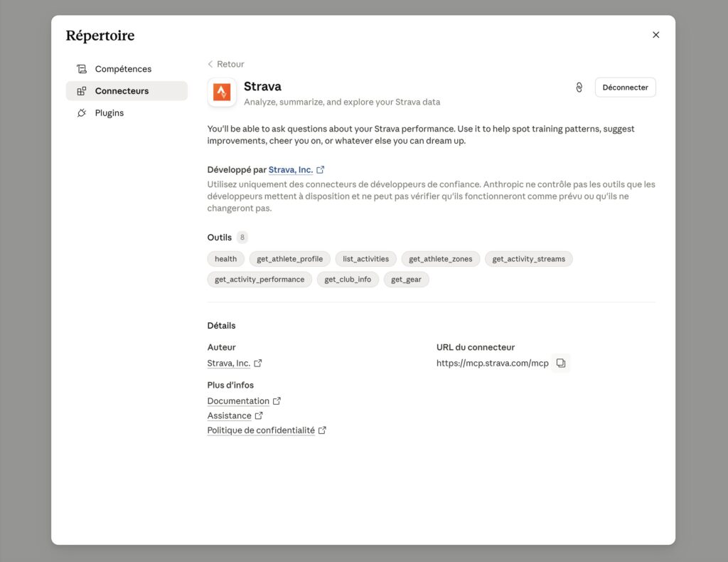
Task: Click external link icon beside Documentation
Action: [x=277, y=401]
